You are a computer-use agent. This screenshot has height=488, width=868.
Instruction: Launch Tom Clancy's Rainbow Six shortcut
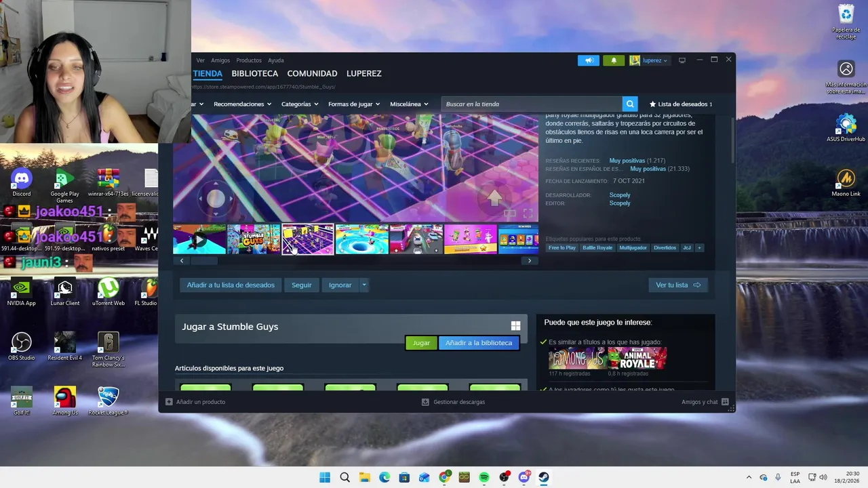108,350
